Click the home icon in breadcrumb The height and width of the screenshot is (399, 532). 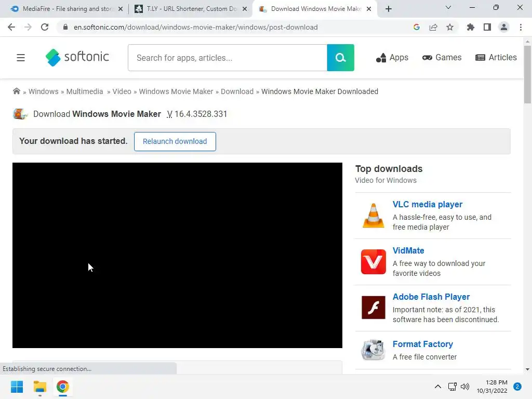click(16, 91)
